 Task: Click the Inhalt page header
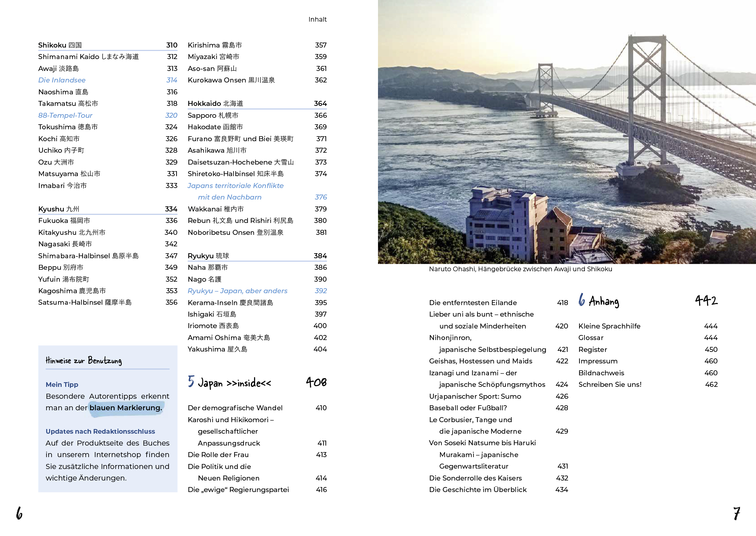317,19
